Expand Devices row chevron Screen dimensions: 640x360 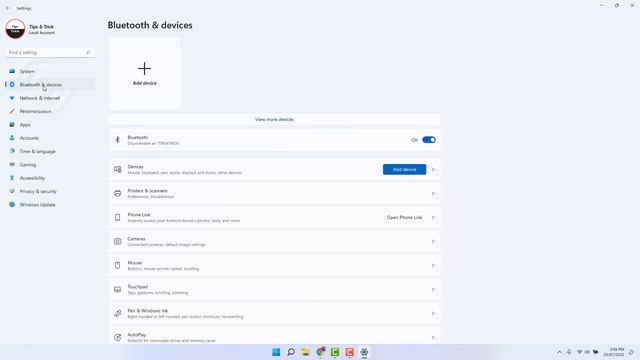point(433,169)
